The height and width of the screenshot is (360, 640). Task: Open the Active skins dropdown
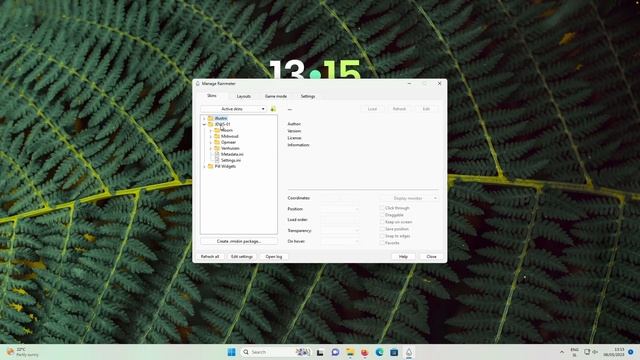pyautogui.click(x=233, y=109)
